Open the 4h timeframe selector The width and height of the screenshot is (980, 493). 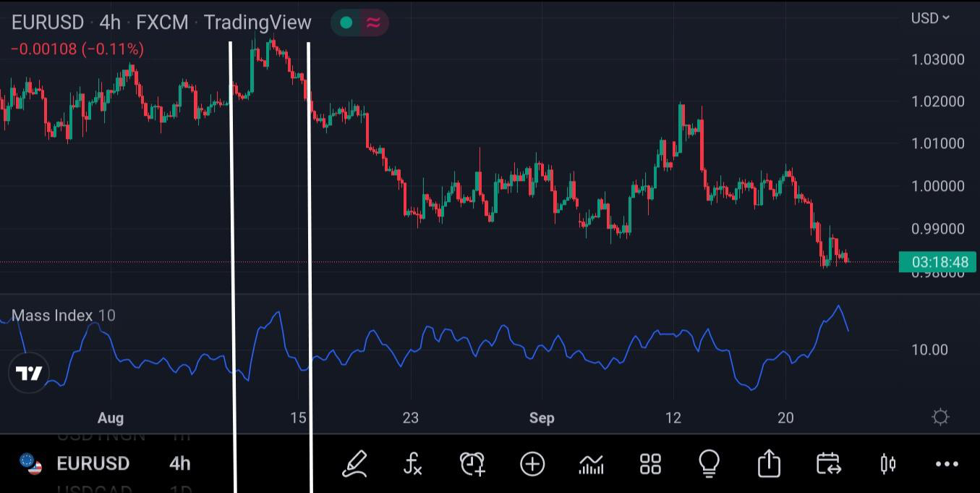pos(179,463)
